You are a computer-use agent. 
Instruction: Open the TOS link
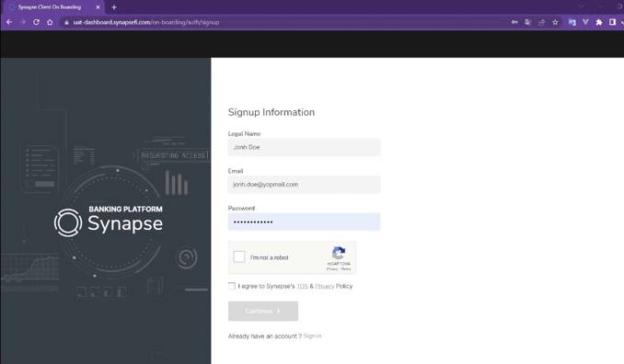(x=302, y=286)
